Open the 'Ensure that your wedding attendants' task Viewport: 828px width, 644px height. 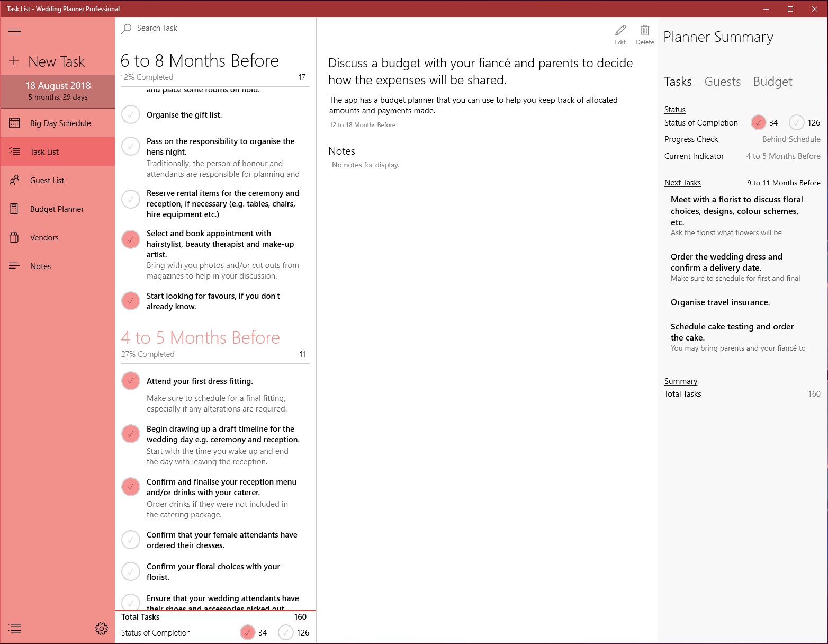(x=222, y=602)
